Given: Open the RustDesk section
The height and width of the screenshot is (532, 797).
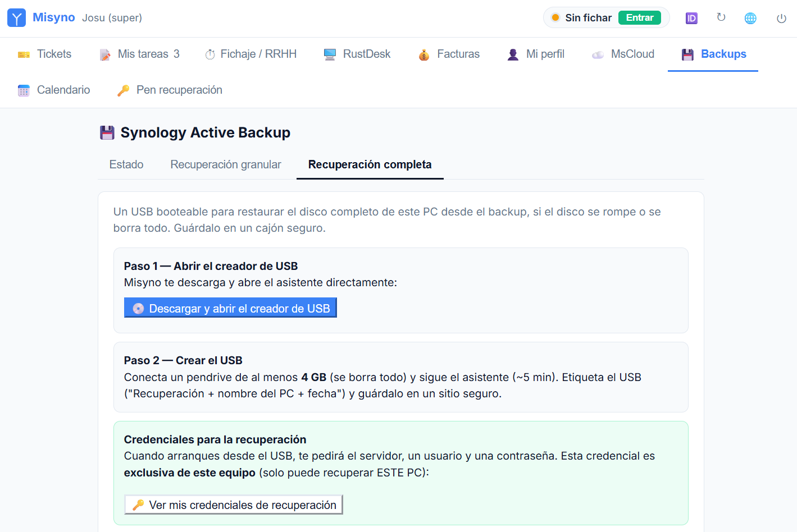Looking at the screenshot, I should (x=357, y=54).
